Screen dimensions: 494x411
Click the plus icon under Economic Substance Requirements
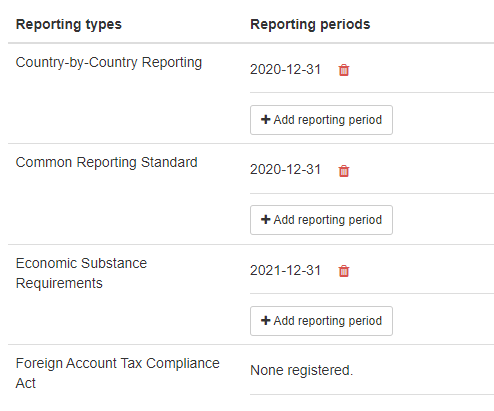click(265, 320)
